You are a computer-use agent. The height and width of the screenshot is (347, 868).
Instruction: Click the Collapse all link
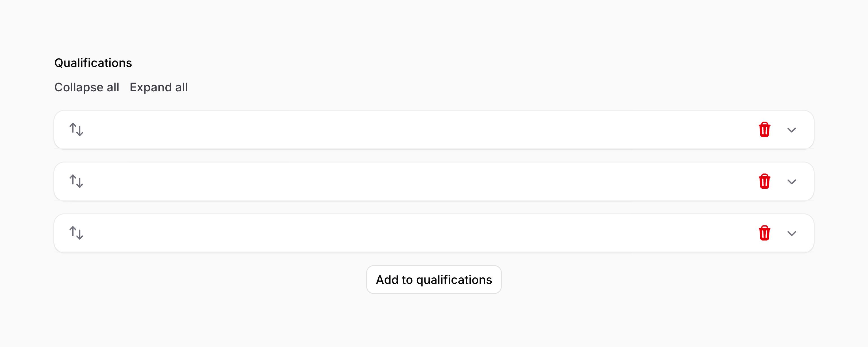pos(86,87)
